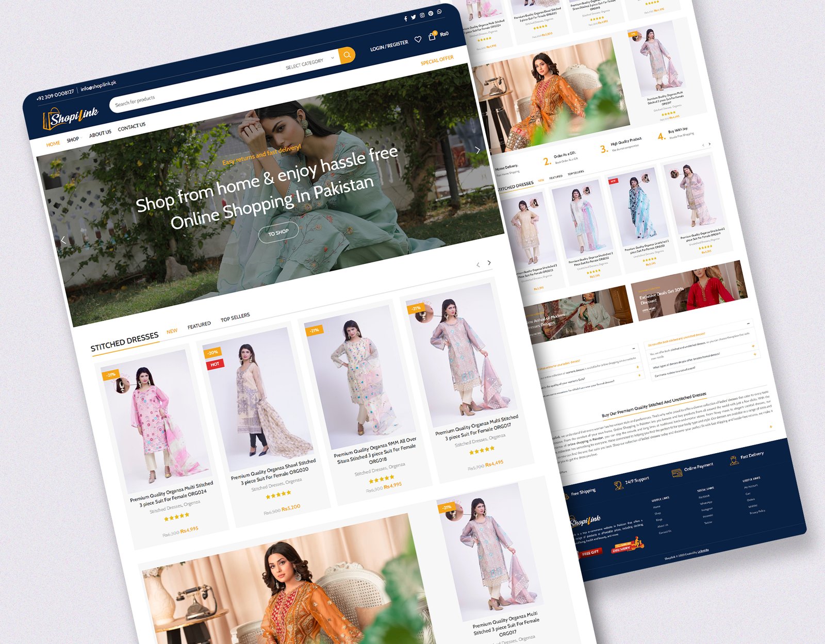The image size is (825, 644).
Task: Open the shopping cart bag icon
Action: tap(432, 37)
